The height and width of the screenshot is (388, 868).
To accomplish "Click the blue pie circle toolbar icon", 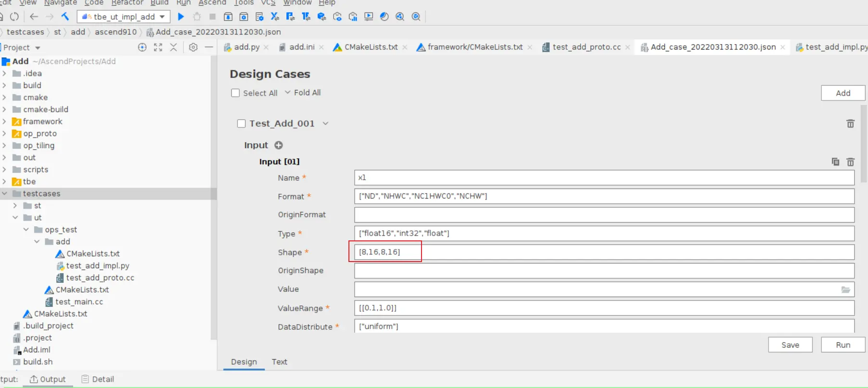I will [384, 17].
